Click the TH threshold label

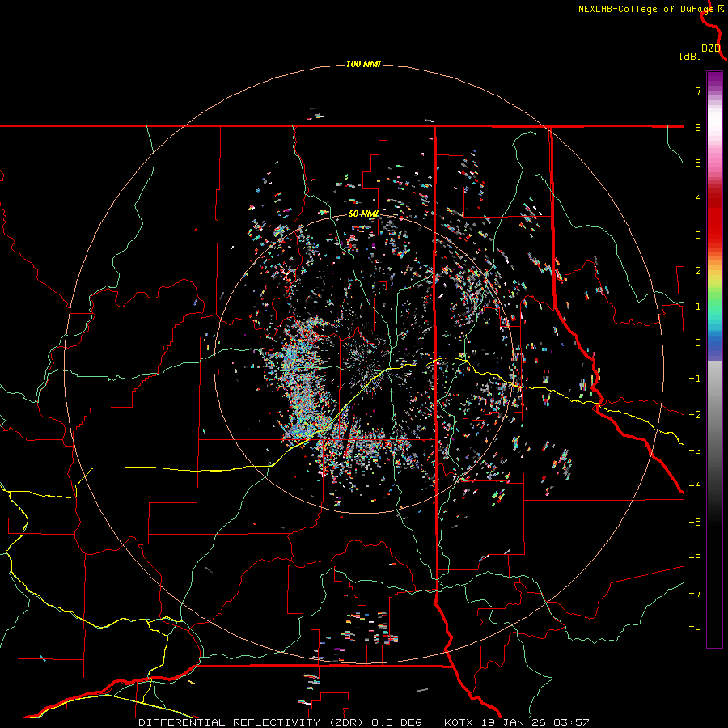695,630
